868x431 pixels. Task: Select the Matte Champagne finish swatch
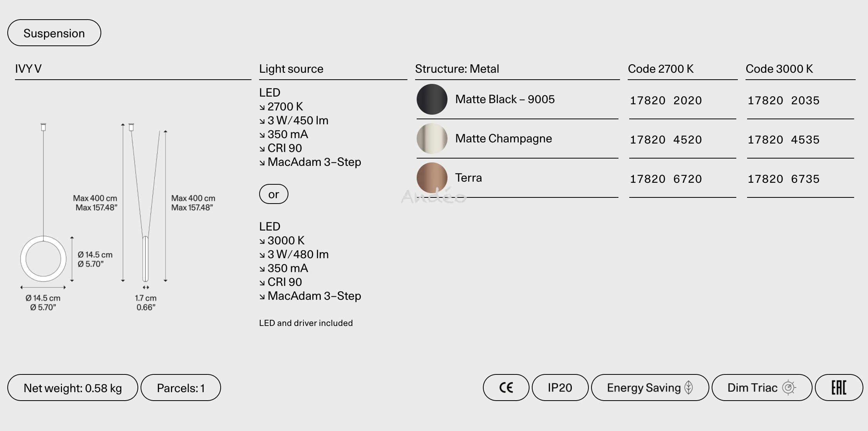tap(432, 139)
